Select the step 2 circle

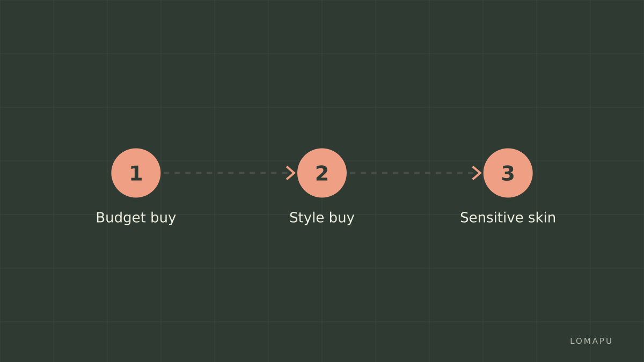coord(322,173)
